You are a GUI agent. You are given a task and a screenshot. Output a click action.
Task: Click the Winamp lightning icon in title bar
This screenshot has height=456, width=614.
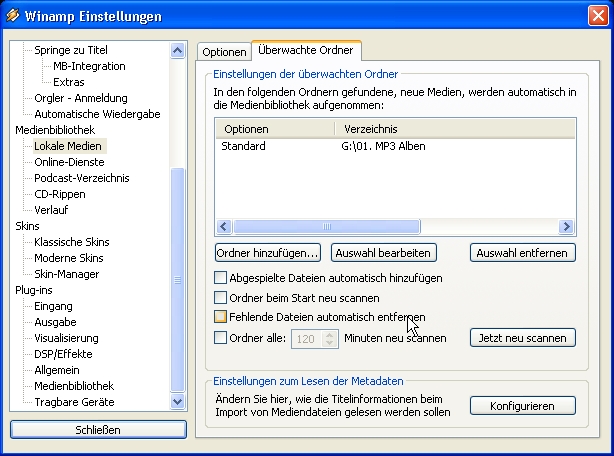[x=13, y=16]
